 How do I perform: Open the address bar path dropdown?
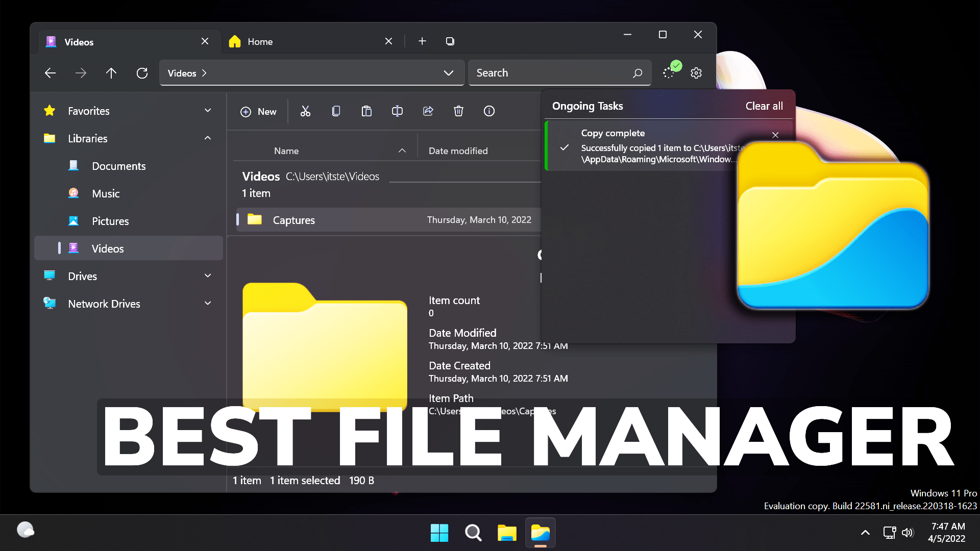[448, 73]
